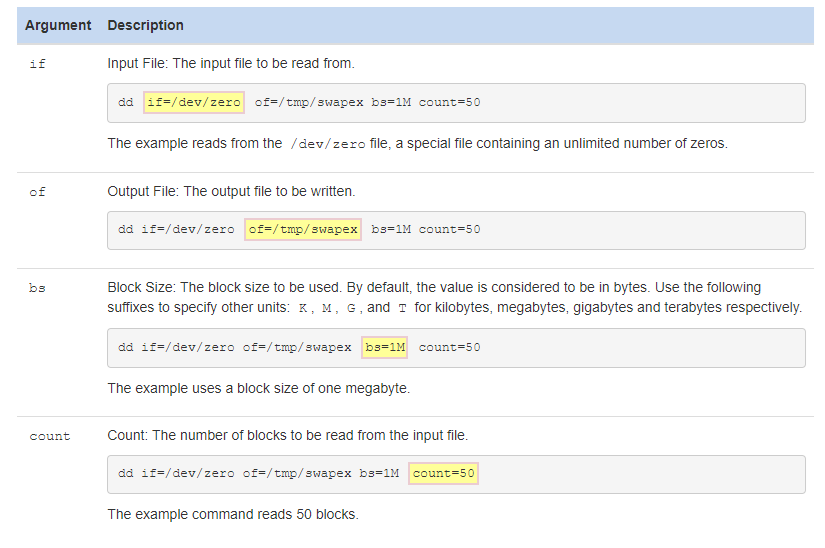825x548 pixels.
Task: Click the Output File description sentence
Action: 232,191
